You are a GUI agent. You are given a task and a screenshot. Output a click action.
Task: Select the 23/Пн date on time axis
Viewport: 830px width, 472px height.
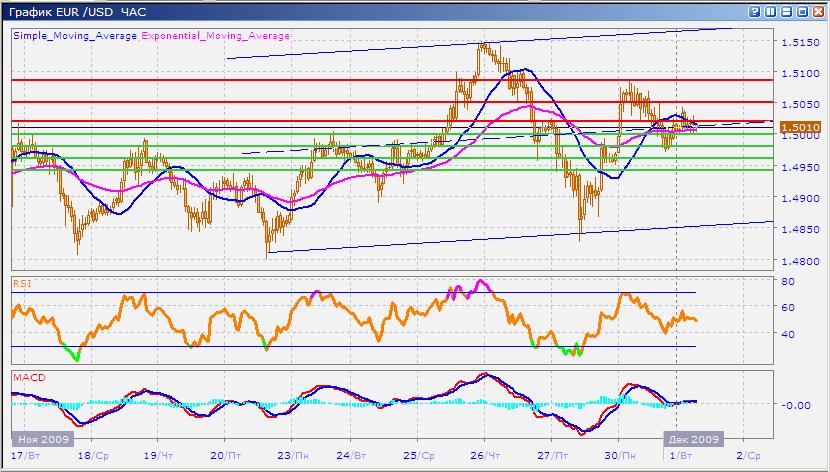point(290,454)
